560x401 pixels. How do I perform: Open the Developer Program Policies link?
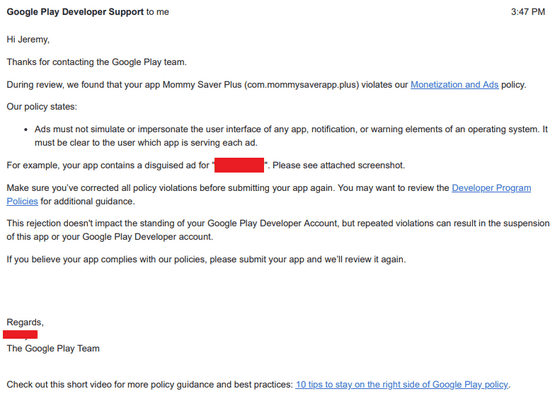[491, 188]
